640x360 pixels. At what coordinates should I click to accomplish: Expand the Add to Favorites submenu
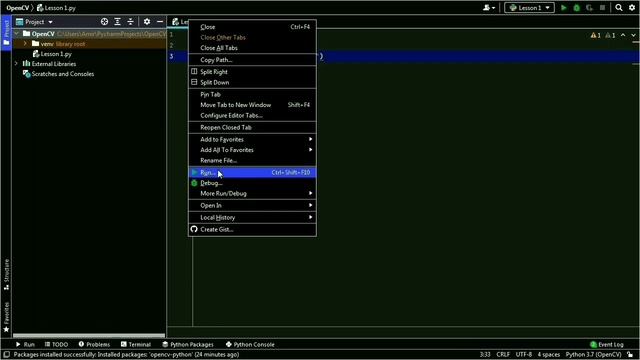[252, 139]
